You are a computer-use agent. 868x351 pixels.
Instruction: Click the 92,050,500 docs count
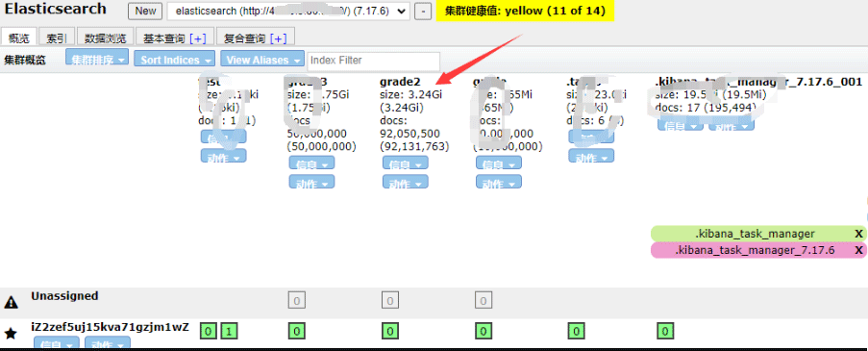[x=410, y=134]
